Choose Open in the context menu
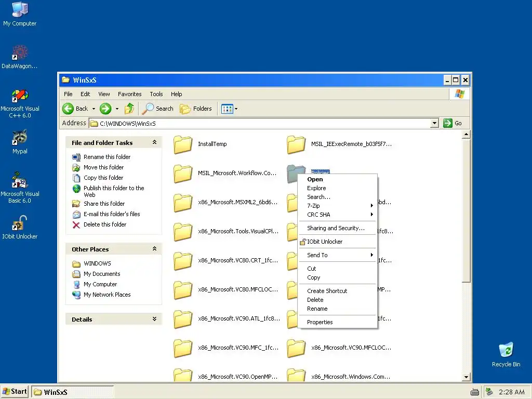The image size is (532, 399). [x=338, y=179]
